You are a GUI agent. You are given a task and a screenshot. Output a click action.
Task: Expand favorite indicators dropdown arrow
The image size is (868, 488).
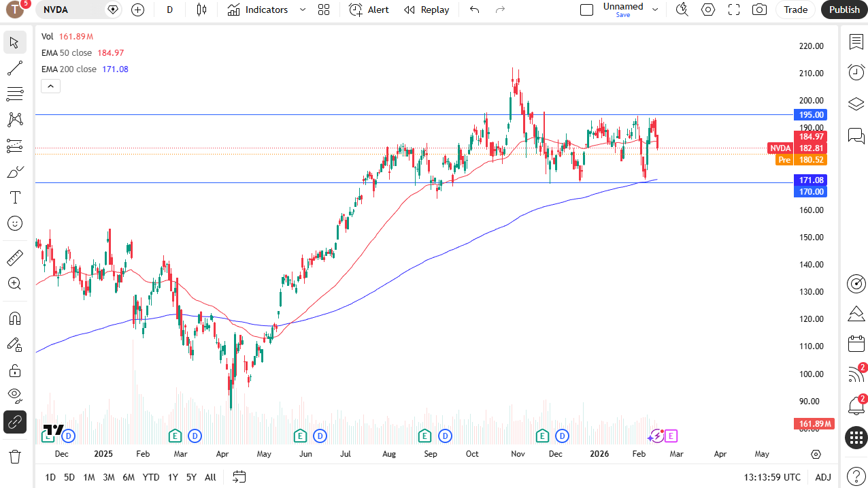(x=303, y=10)
